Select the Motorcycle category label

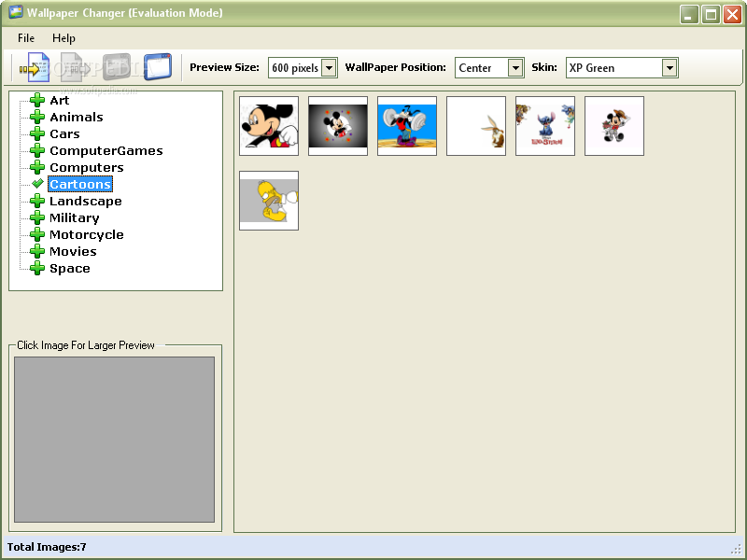(x=87, y=235)
